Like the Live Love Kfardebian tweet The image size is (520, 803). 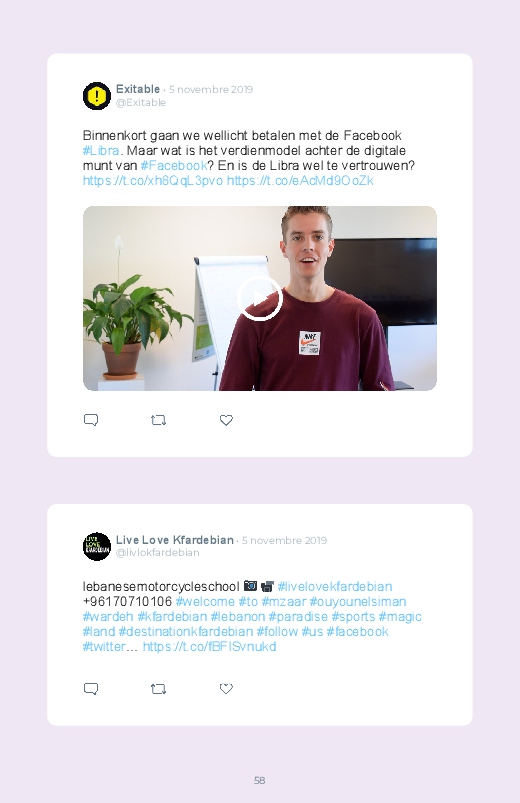coord(226,688)
